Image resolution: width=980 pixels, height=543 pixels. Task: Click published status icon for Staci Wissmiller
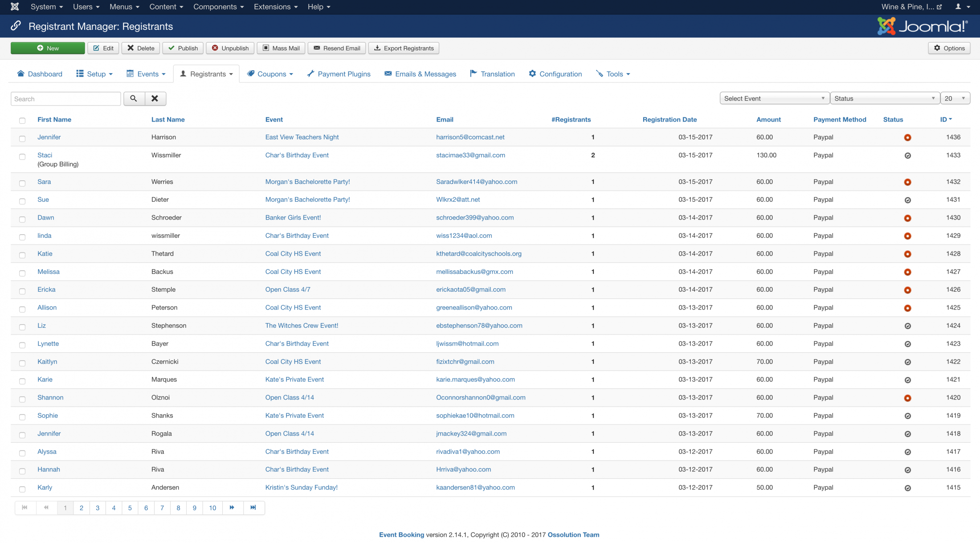[907, 155]
